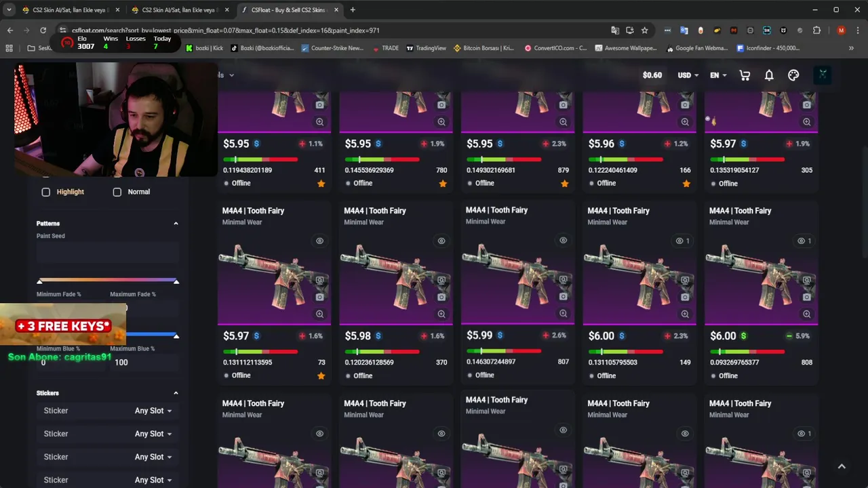Reload the page
Image resolution: width=868 pixels, height=488 pixels.
coord(43,30)
